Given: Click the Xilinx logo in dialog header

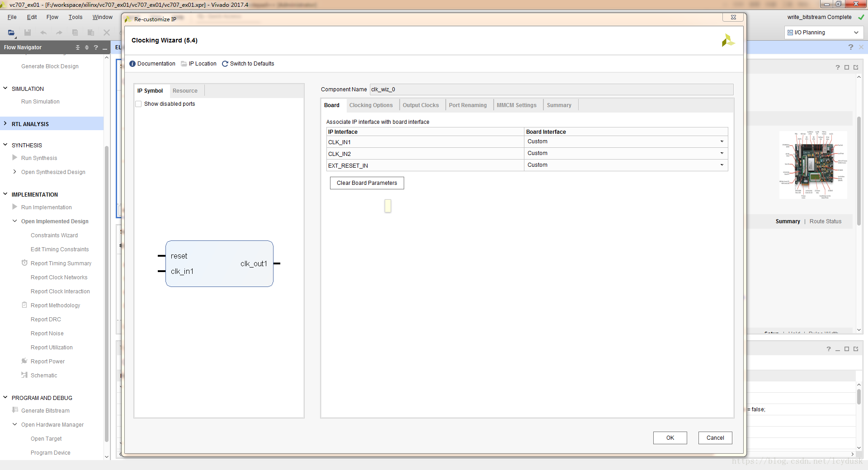Looking at the screenshot, I should [x=728, y=41].
